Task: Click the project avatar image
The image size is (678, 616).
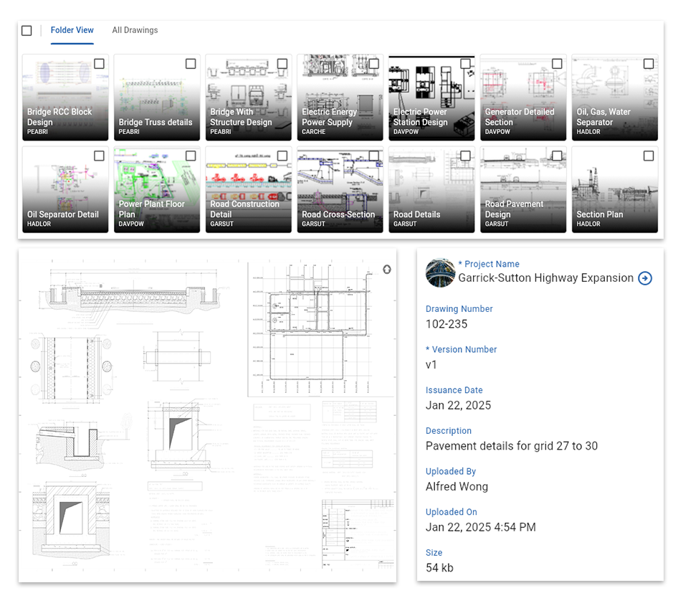Action: 440,273
